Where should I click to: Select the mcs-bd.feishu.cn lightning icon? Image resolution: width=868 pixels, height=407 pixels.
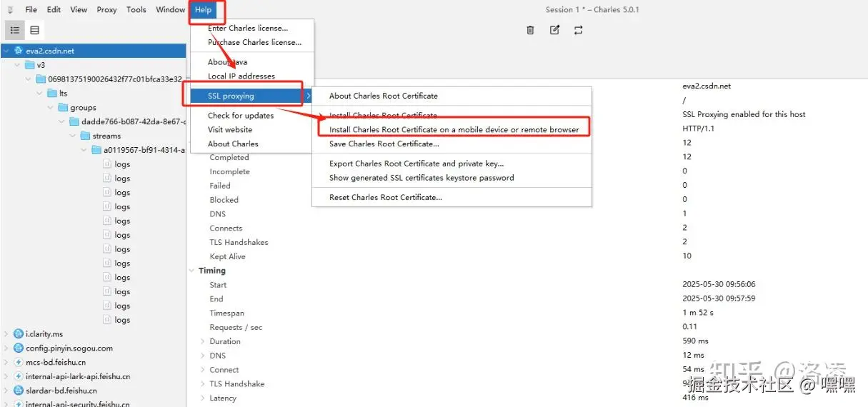19,363
